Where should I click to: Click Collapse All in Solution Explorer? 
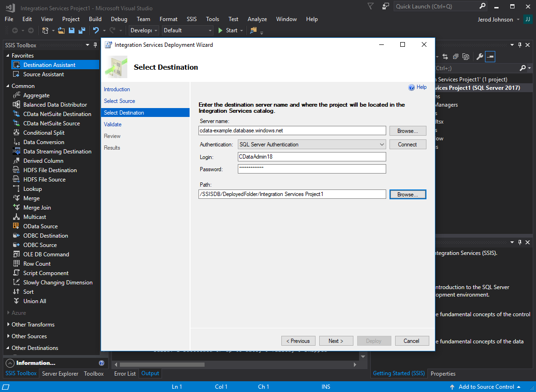tap(455, 57)
